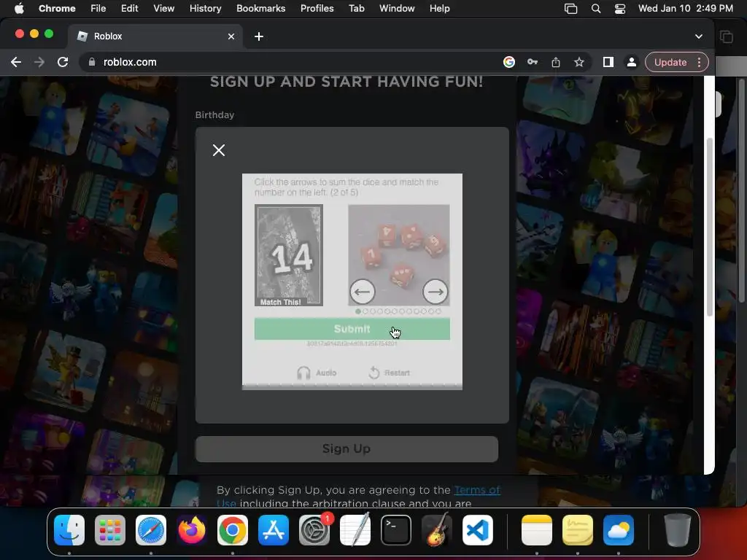
Task: Click the right arrow on dice image
Action: pyautogui.click(x=435, y=292)
